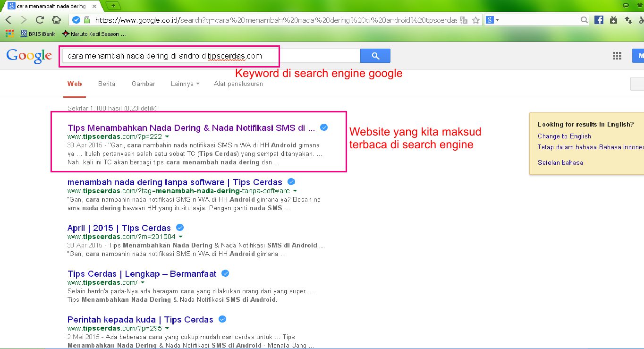The width and height of the screenshot is (644, 349).
Task: Open the BRIS iBank bookmark
Action: [x=38, y=34]
